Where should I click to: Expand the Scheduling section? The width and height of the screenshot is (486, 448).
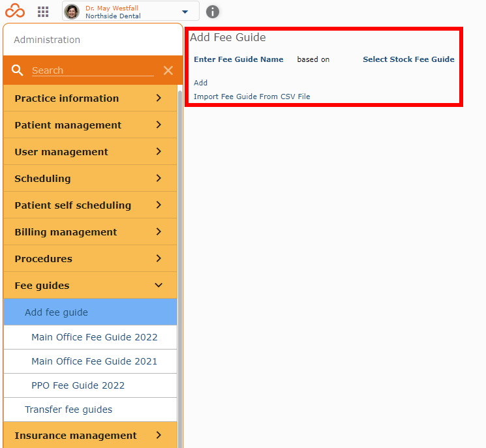coord(90,179)
